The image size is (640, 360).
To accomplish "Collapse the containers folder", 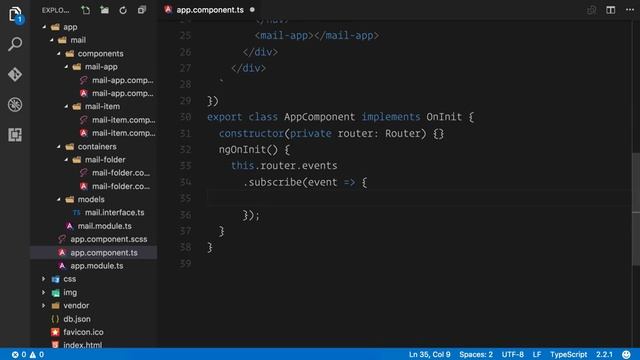I will (59, 146).
